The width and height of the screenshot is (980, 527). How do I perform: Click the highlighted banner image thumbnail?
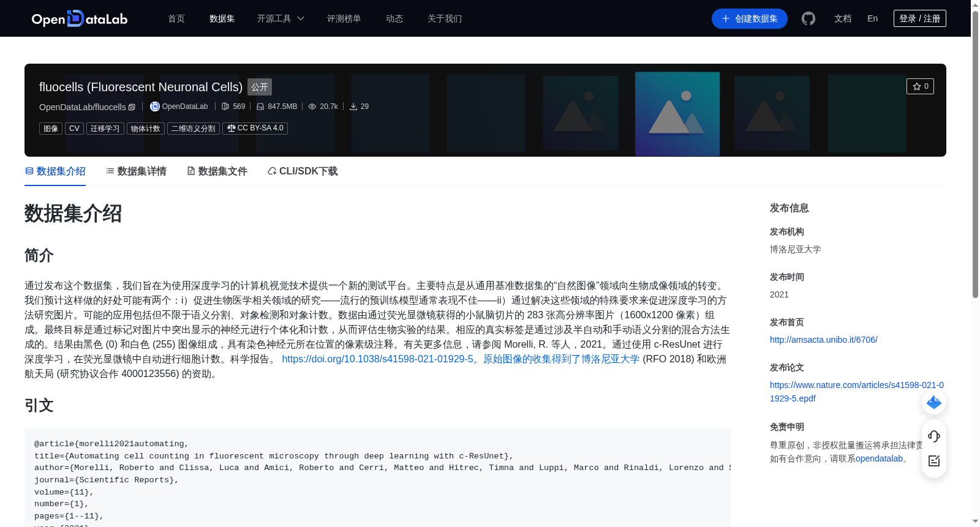coord(677,114)
